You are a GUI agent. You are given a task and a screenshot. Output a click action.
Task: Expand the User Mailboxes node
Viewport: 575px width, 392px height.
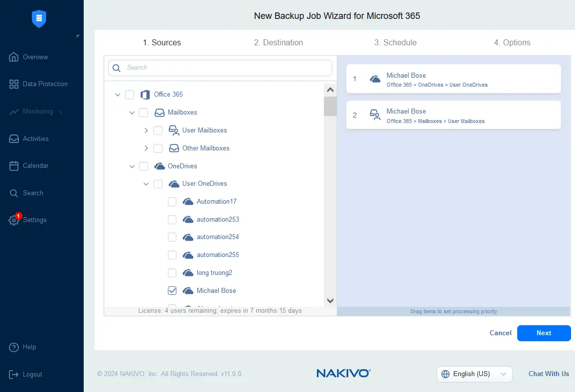(146, 130)
